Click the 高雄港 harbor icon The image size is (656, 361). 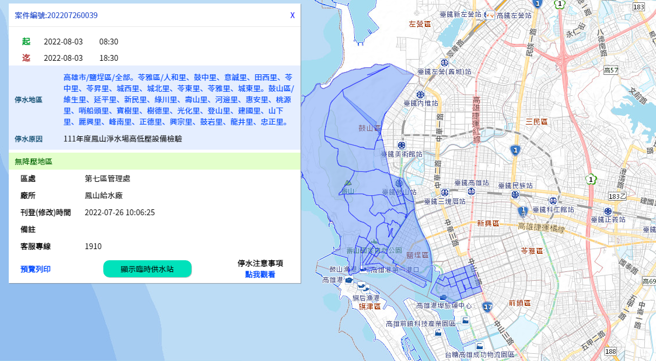[348, 280]
